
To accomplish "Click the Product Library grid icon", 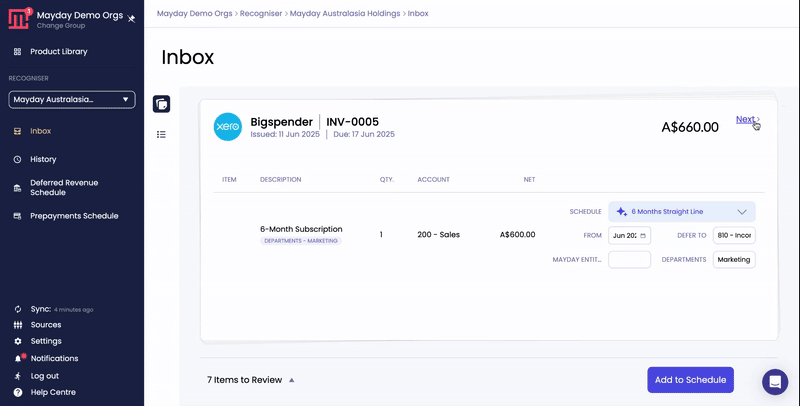I will (17, 52).
